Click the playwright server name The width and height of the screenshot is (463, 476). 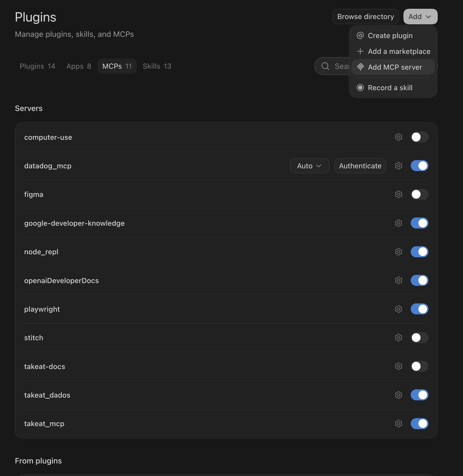42,309
